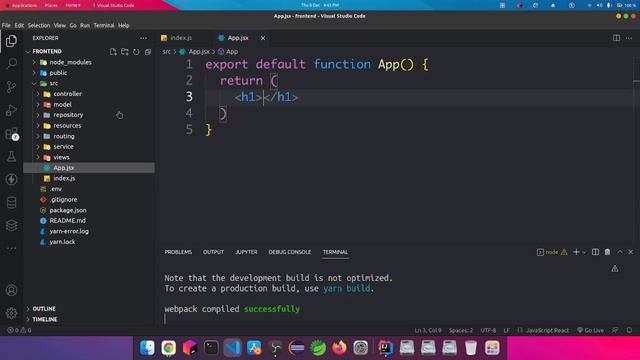Open the Search view in activity bar
The image size is (640, 360).
click(x=11, y=63)
